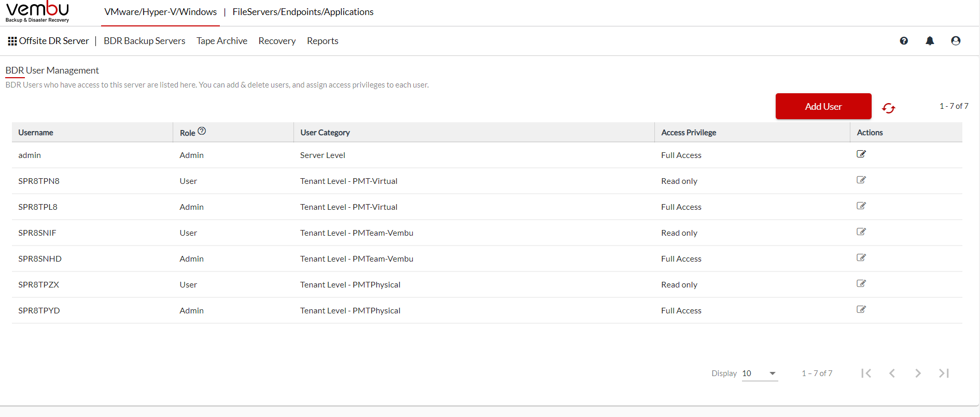Go to next page of results
The width and height of the screenshot is (980, 417).
coord(918,373)
